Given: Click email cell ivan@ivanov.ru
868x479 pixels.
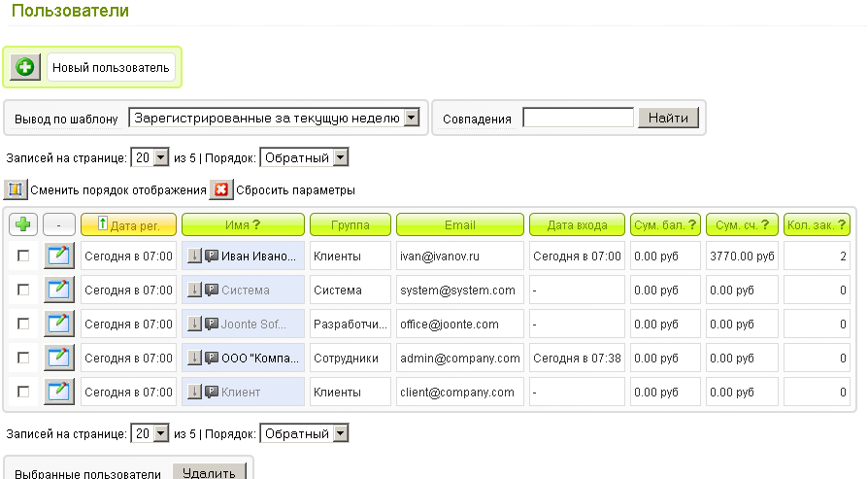Looking at the screenshot, I should point(460,256).
